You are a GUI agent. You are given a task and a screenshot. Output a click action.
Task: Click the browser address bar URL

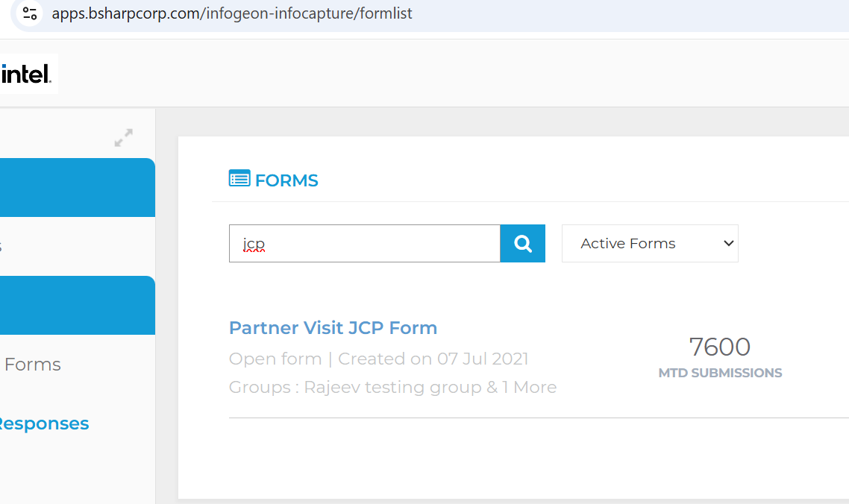(x=231, y=13)
